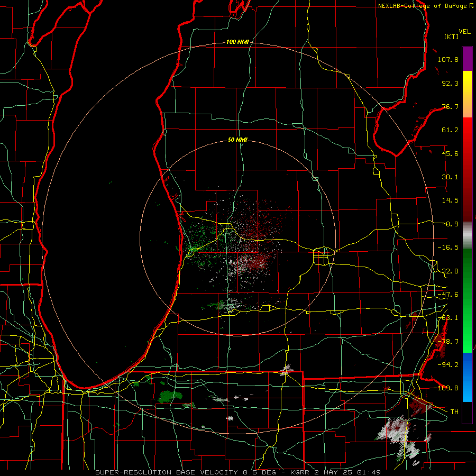The height and width of the screenshot is (476, 476).
Task: Select the -109.8 legend value
Action: (x=446, y=388)
